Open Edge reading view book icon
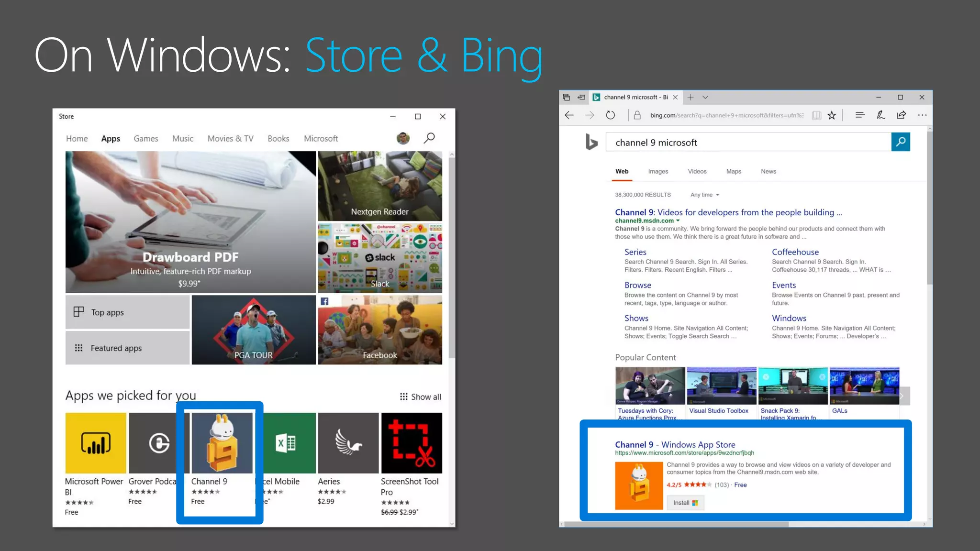The width and height of the screenshot is (980, 551). point(816,115)
